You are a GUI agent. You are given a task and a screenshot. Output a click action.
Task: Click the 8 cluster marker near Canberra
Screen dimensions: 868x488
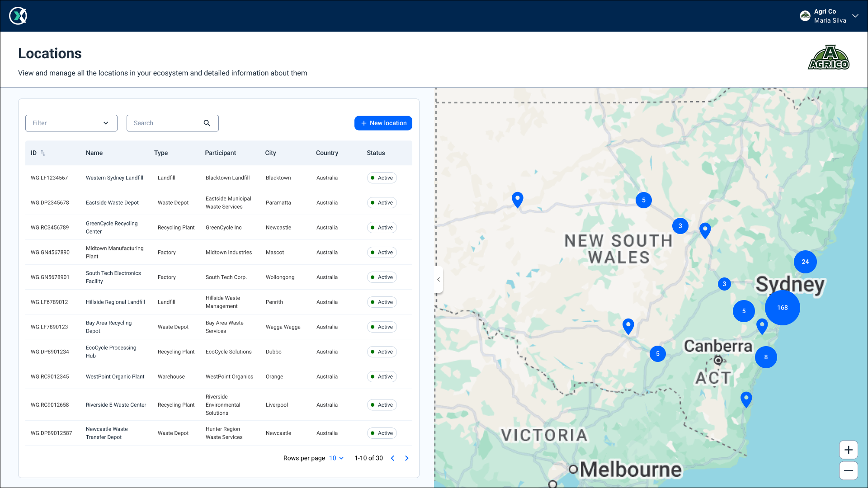(765, 357)
